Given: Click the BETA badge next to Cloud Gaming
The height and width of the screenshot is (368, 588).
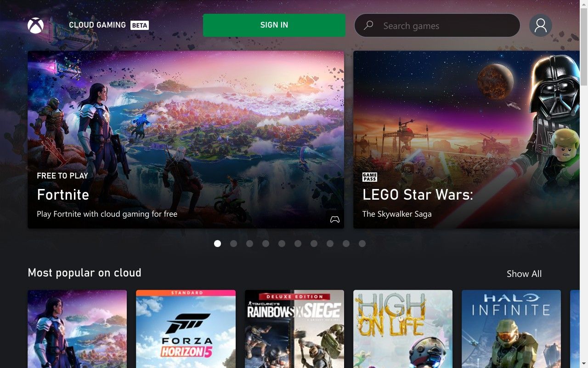Looking at the screenshot, I should [x=140, y=25].
